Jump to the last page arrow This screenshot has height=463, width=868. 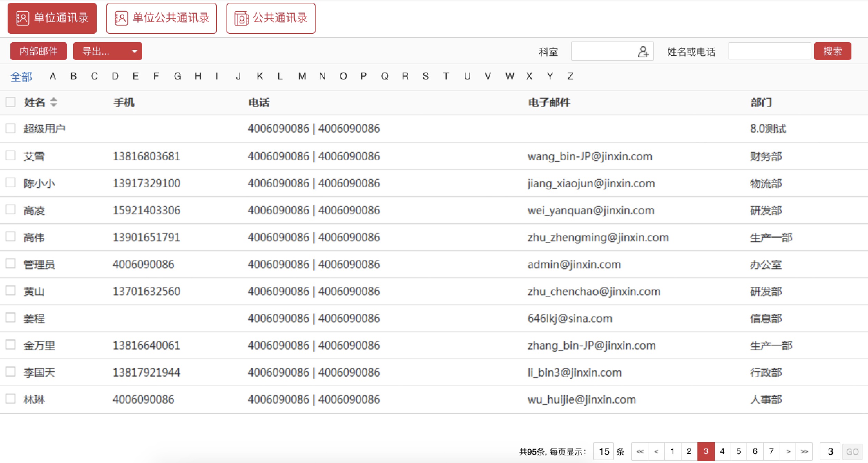[804, 452]
